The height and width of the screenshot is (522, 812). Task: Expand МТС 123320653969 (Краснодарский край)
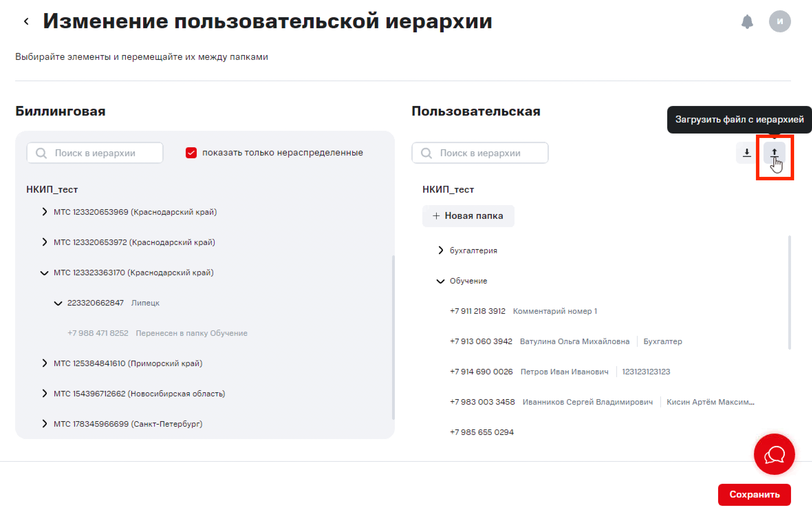pyautogui.click(x=44, y=212)
